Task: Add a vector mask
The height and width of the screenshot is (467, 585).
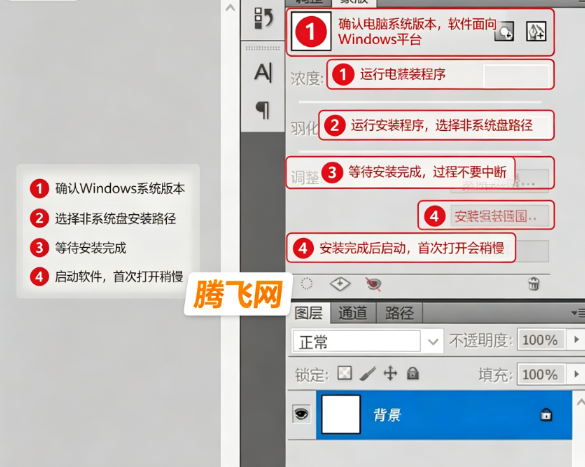Action: click(x=536, y=31)
